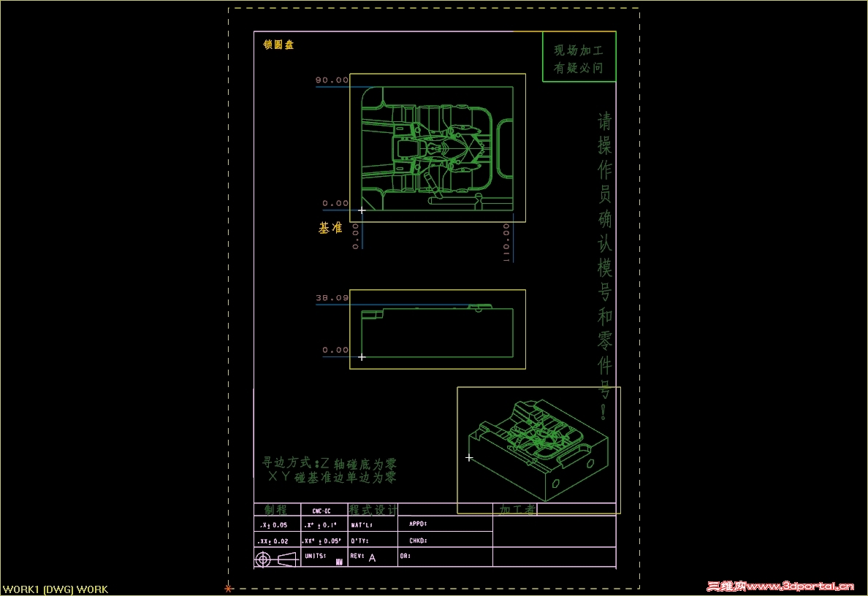The width and height of the screenshot is (868, 596).
Task: Click the orange origin asterisk marker
Action: (228, 589)
